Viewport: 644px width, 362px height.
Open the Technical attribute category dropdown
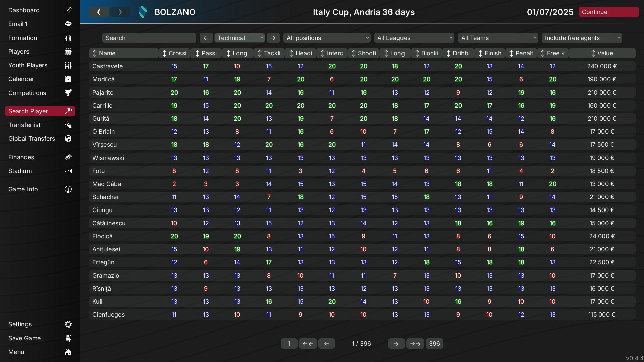(239, 38)
